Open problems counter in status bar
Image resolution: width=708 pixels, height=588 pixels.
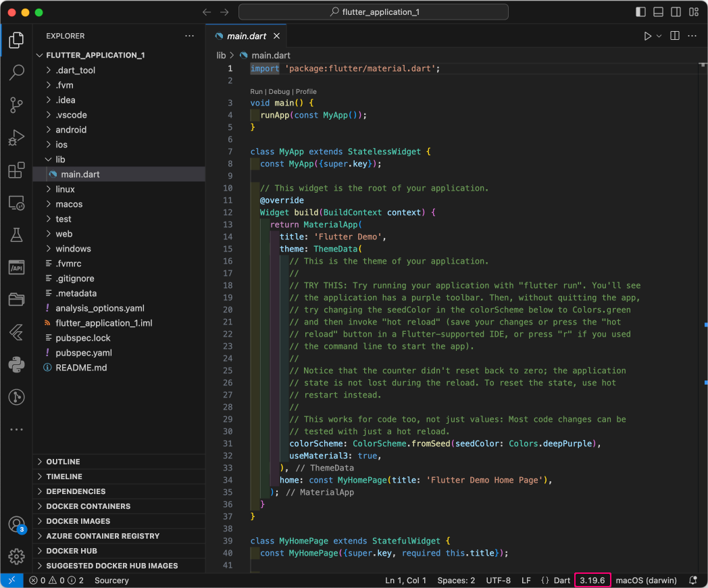coord(57,581)
